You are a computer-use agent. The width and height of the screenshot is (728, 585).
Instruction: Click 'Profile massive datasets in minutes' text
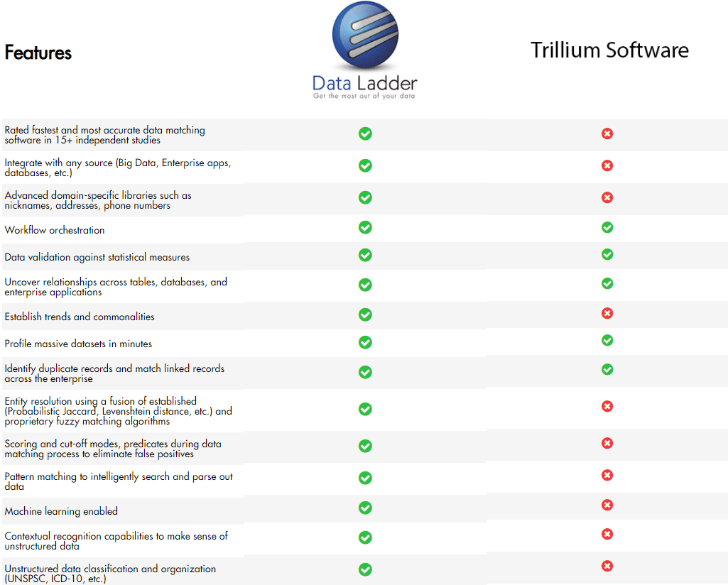point(78,344)
